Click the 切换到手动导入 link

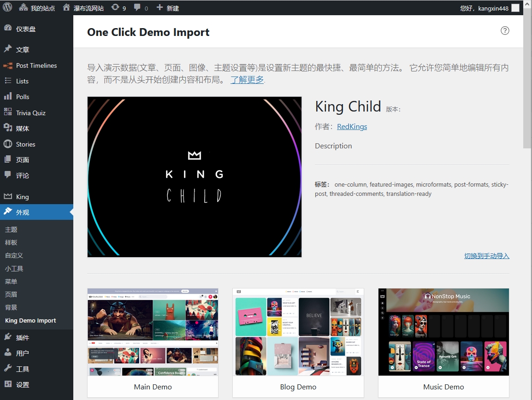point(486,255)
